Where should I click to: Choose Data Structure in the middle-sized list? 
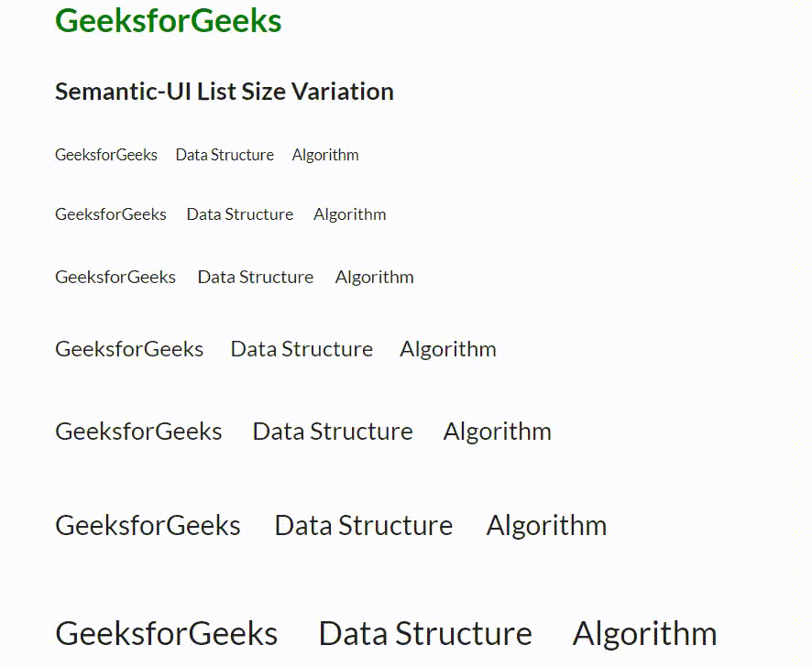(x=302, y=349)
